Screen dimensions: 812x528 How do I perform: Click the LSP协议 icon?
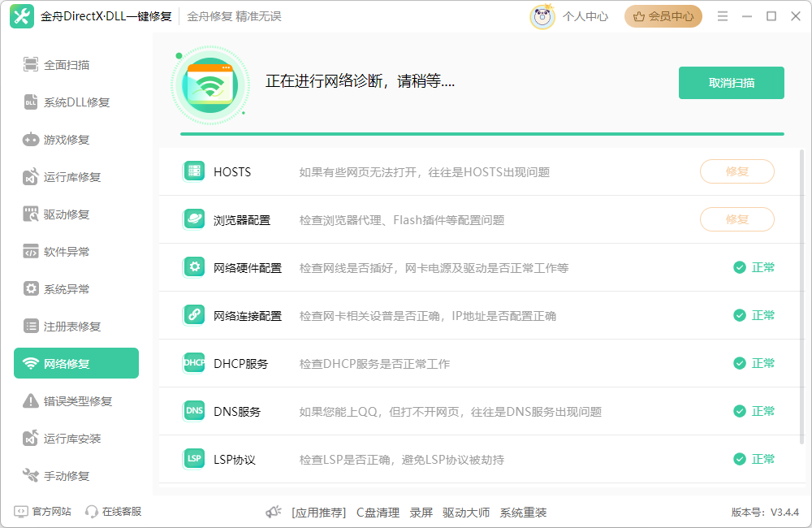coord(194,459)
